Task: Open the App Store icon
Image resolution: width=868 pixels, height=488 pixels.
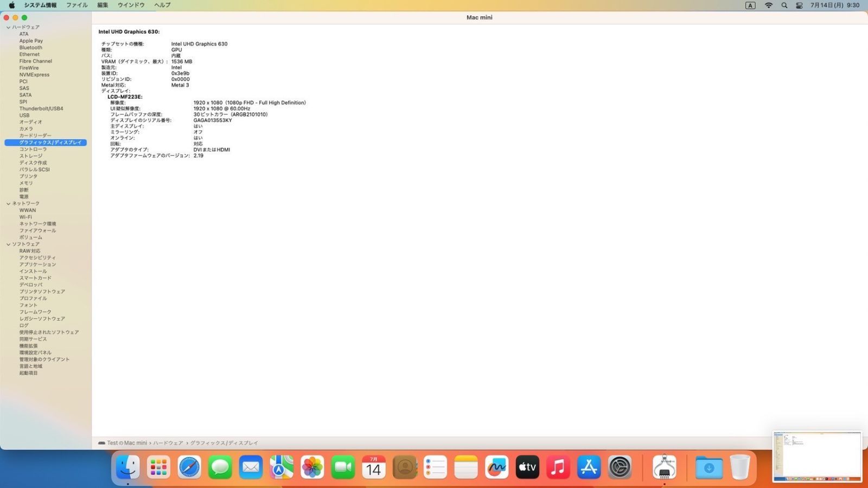Action: pyautogui.click(x=589, y=467)
